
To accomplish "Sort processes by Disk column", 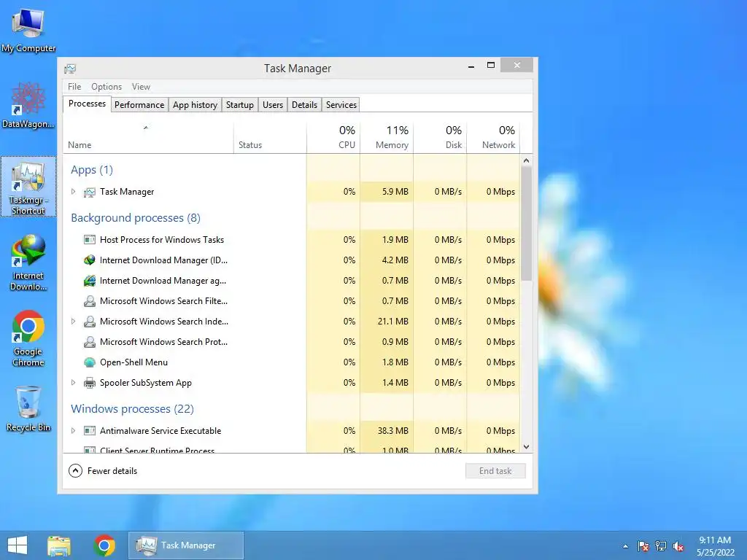I will click(440, 138).
